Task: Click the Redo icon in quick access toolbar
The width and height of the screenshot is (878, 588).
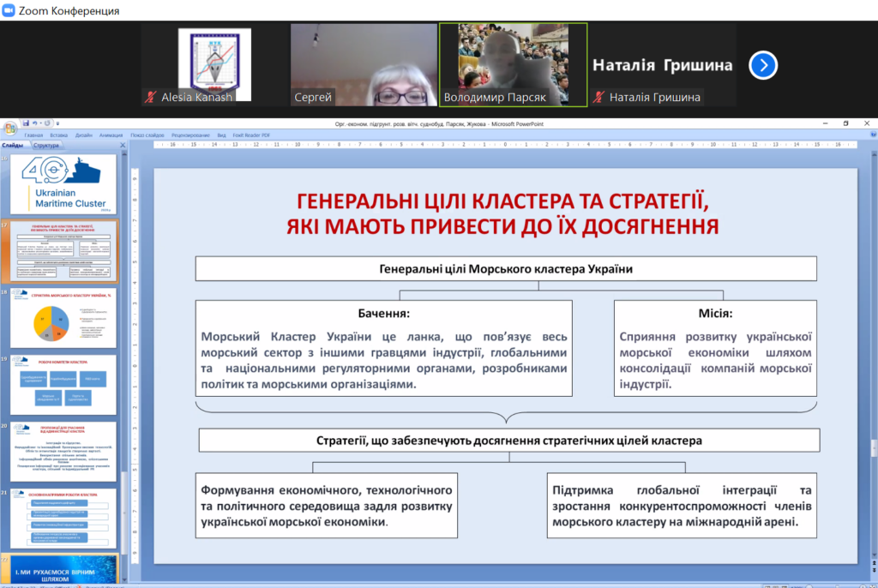Action: 47,123
